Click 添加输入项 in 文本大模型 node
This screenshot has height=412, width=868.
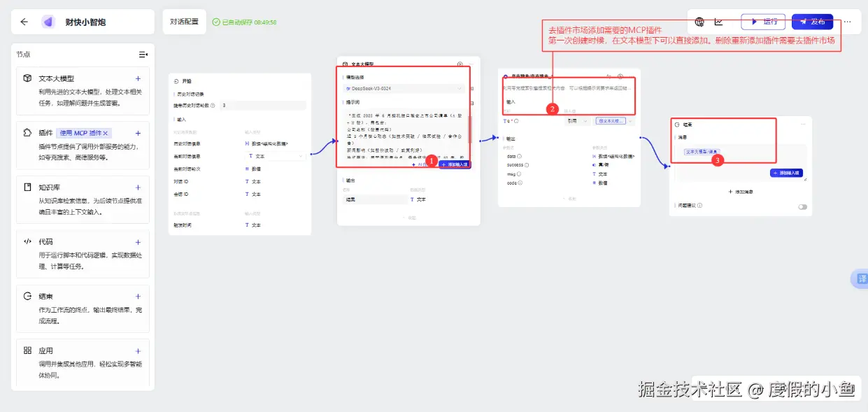click(455, 164)
